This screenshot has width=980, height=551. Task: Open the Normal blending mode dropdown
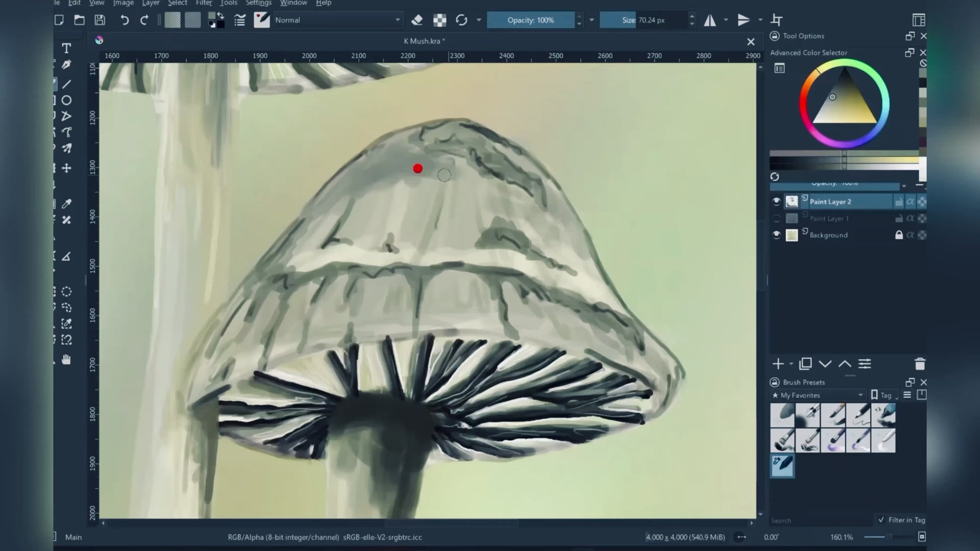point(337,20)
